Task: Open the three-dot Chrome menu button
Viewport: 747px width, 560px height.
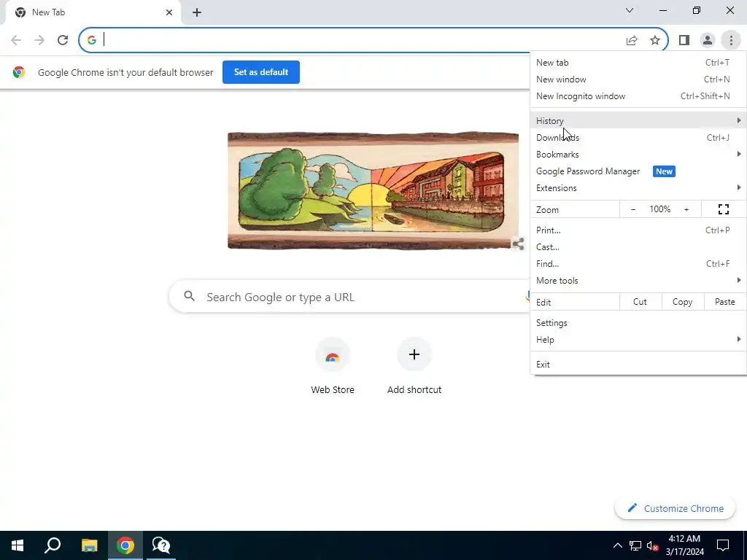Action: pos(731,40)
